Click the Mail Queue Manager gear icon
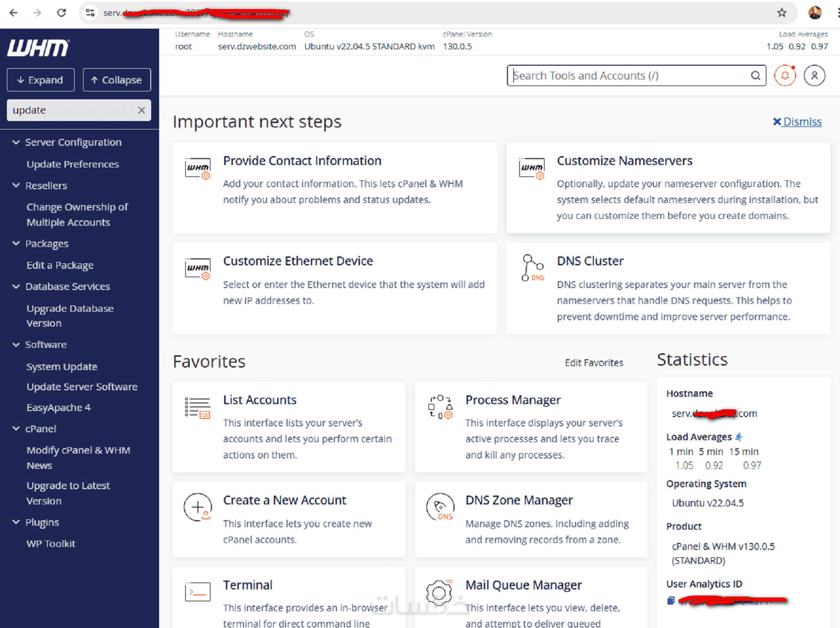840x628 pixels. pos(440,592)
